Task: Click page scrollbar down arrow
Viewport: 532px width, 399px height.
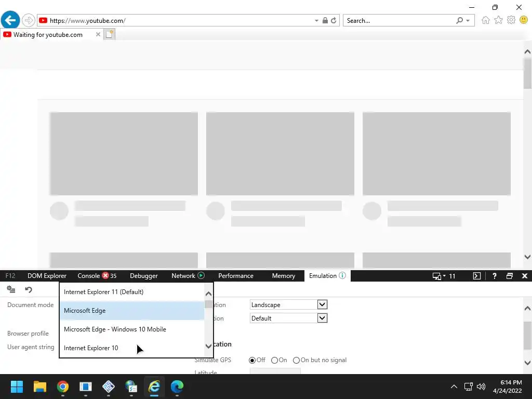Action: 527,257
